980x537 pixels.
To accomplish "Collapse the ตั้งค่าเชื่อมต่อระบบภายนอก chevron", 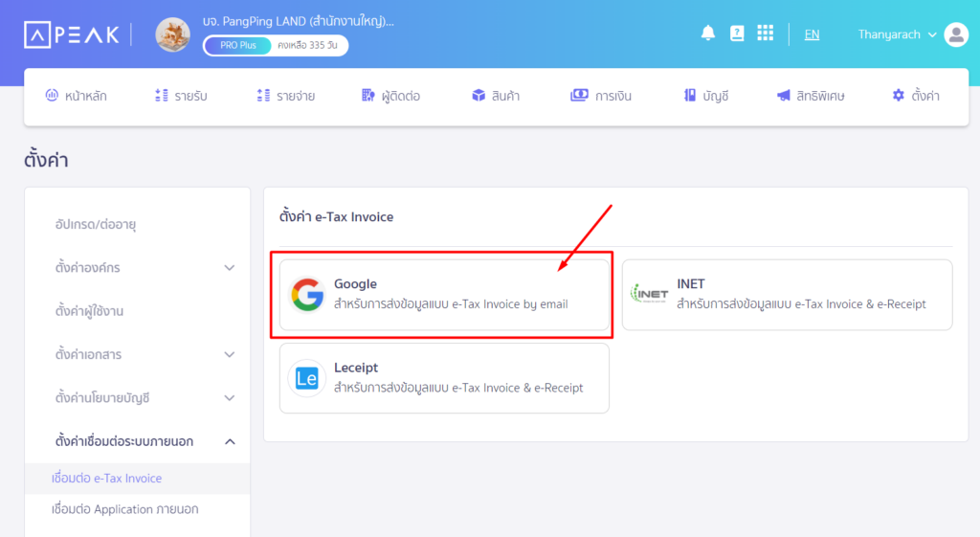I will (x=230, y=441).
